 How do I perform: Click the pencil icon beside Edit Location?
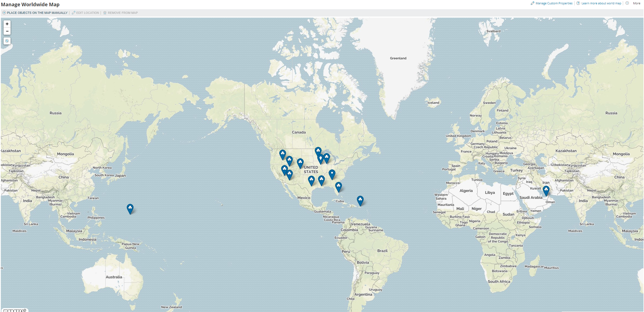click(x=74, y=13)
